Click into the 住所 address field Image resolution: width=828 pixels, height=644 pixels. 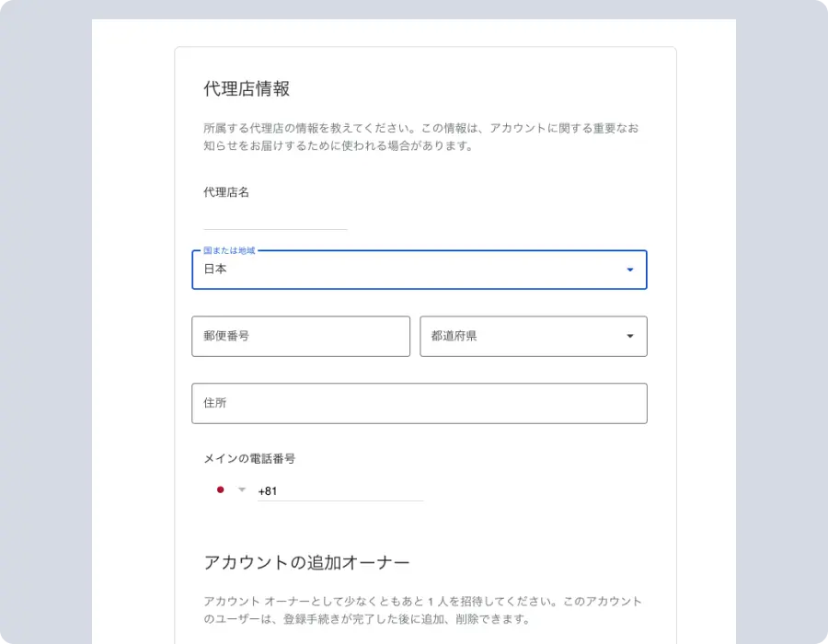(x=419, y=403)
